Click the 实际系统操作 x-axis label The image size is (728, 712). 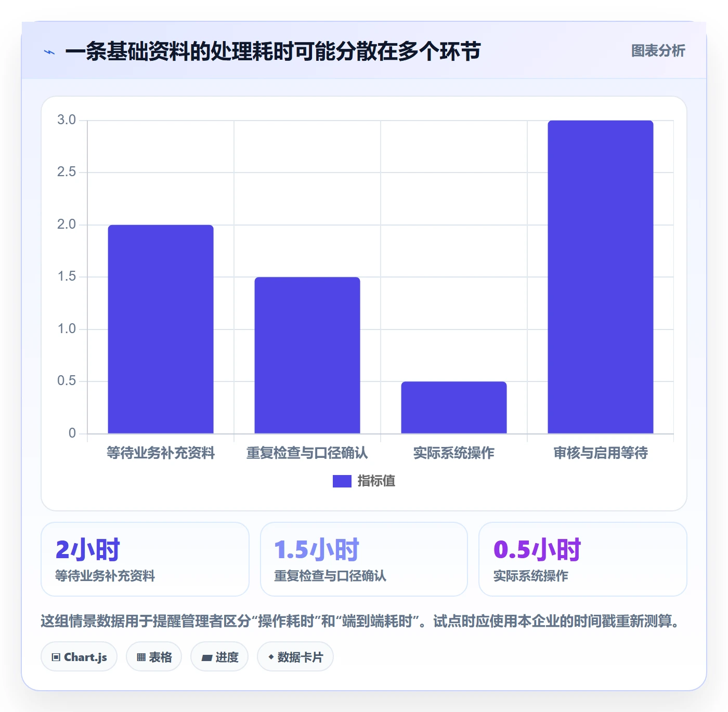tap(454, 453)
